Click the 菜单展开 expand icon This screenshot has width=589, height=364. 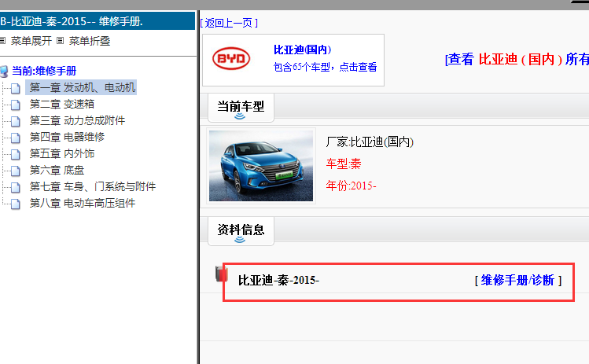point(2,41)
